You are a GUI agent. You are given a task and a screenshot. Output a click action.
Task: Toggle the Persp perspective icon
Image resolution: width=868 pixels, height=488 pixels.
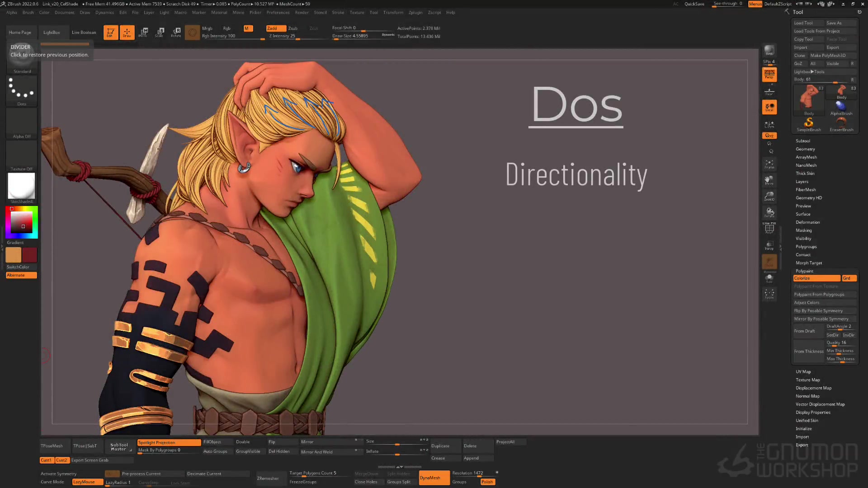769,74
